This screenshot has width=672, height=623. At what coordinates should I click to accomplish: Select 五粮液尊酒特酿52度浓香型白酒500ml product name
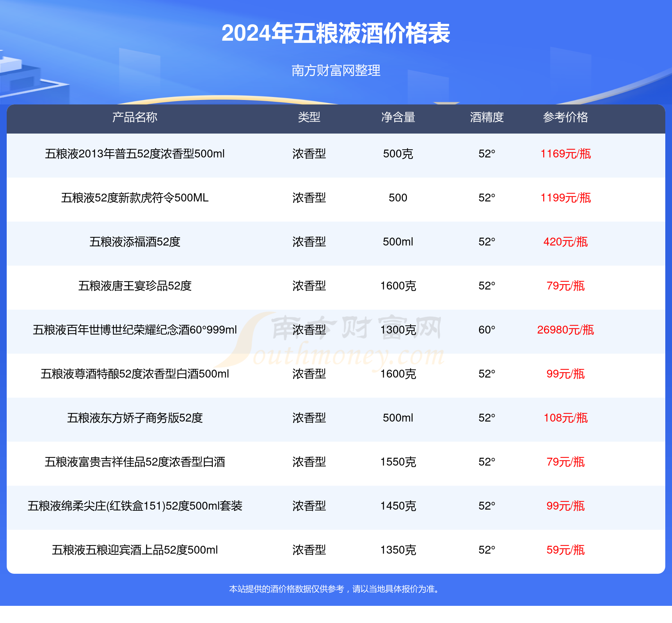point(135,374)
